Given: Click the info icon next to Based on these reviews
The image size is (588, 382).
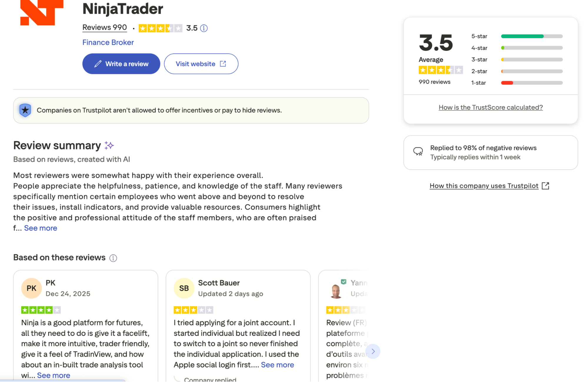Looking at the screenshot, I should coord(113,258).
